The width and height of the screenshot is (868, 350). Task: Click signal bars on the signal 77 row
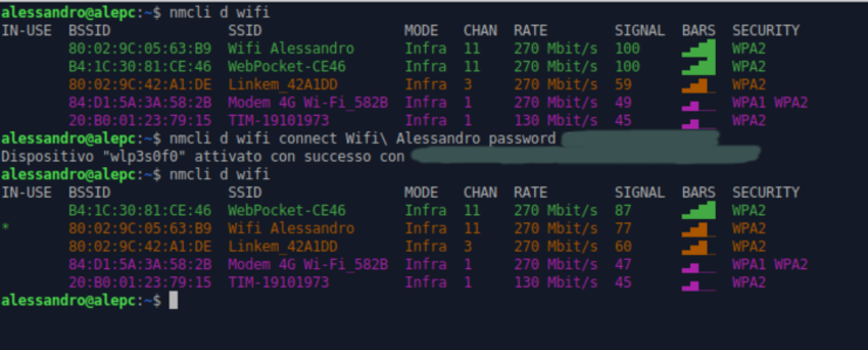click(x=698, y=229)
